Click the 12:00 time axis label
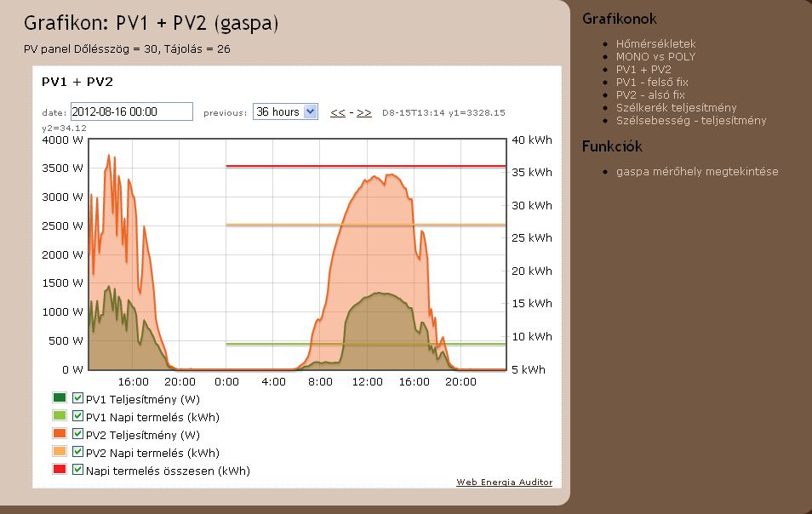 pos(367,382)
